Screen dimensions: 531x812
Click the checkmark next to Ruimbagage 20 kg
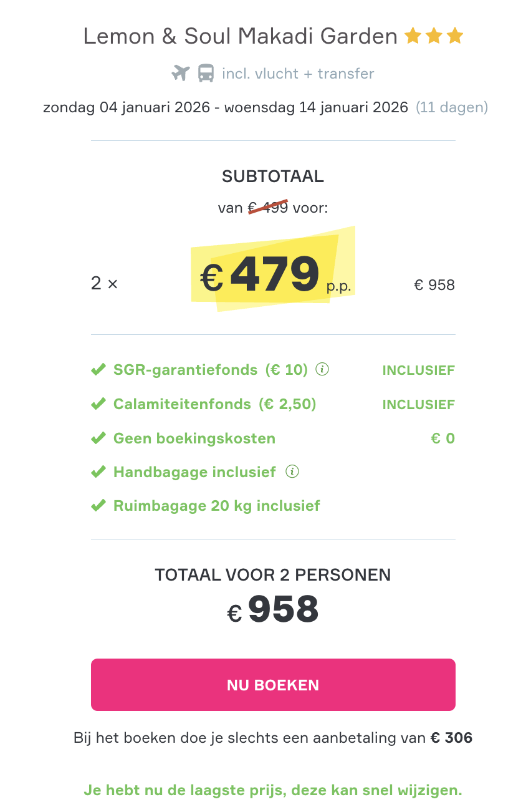tap(98, 505)
